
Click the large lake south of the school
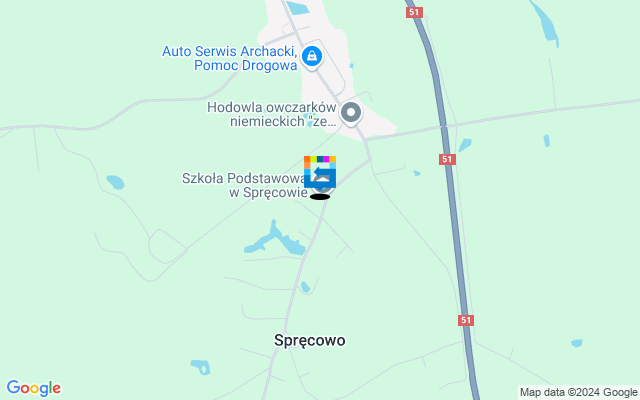pyautogui.click(x=277, y=240)
